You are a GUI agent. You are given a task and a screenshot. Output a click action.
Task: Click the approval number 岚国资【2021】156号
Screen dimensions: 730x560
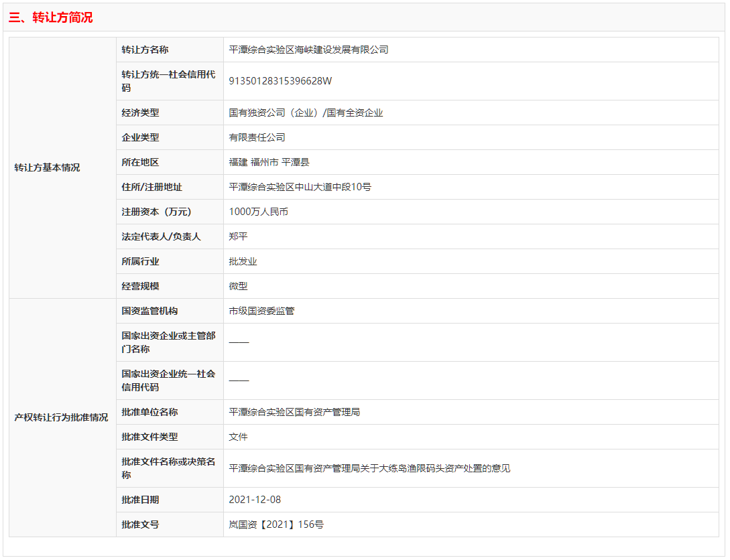(276, 524)
